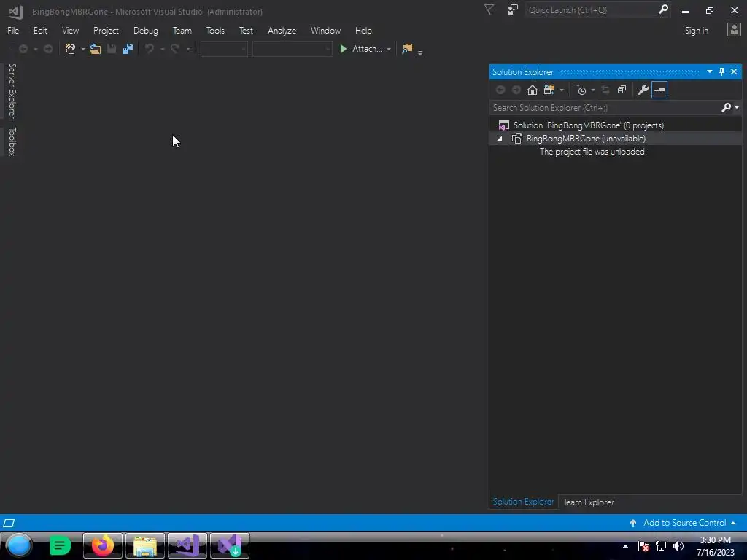This screenshot has height=560, width=747.
Task: Click the Find in Files toolbar icon
Action: click(407, 49)
